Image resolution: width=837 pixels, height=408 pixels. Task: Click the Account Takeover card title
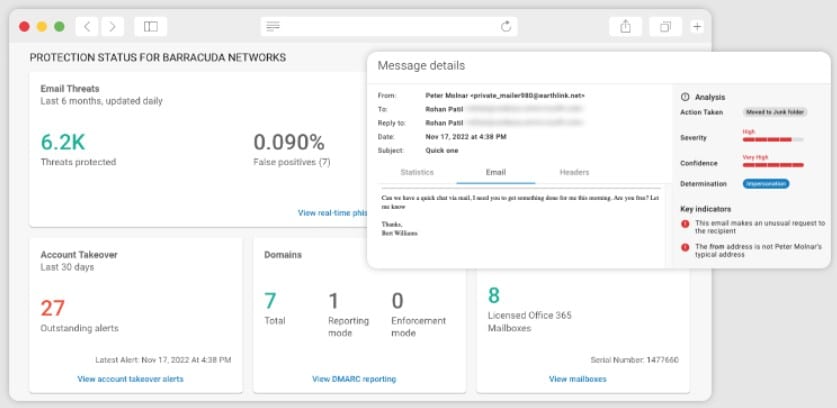point(79,255)
